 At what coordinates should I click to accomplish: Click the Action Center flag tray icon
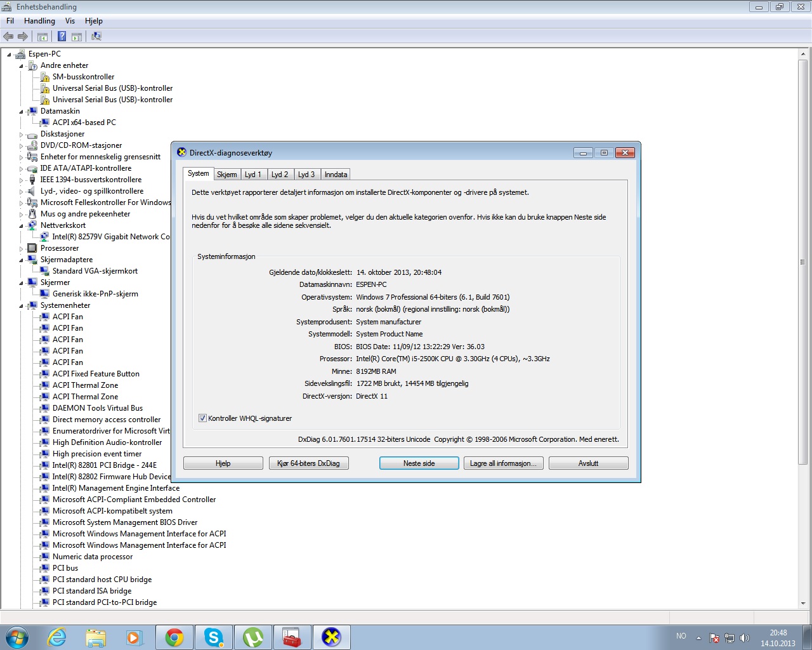(x=714, y=638)
